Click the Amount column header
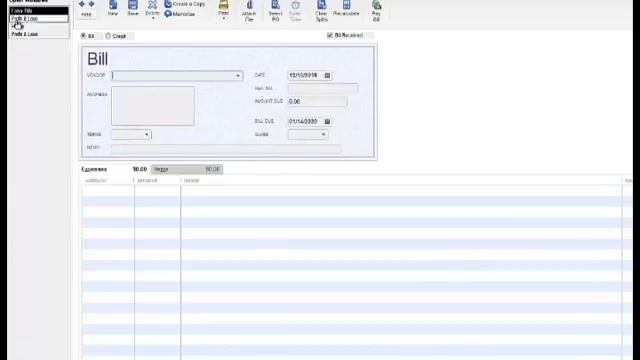The height and width of the screenshot is (360, 640). (x=157, y=180)
